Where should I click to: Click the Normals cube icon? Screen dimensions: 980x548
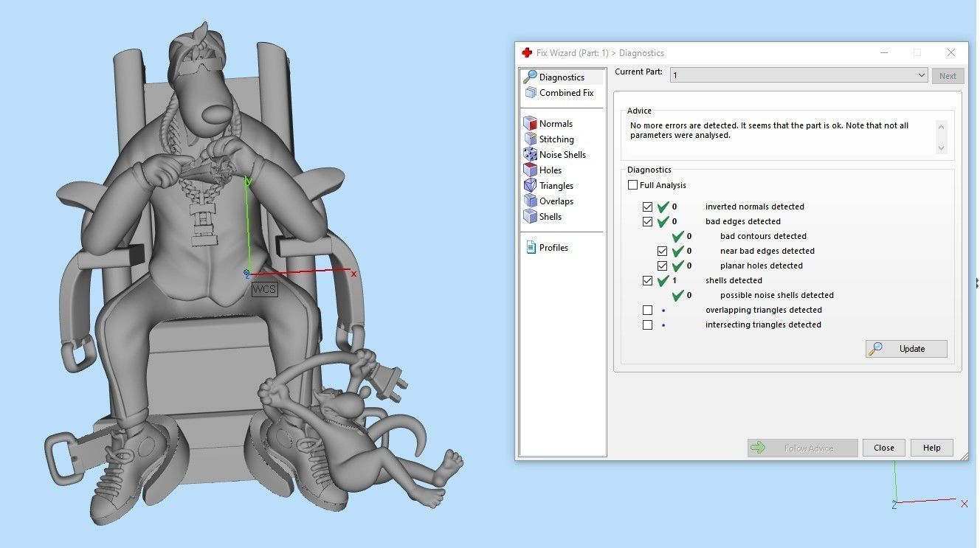530,124
